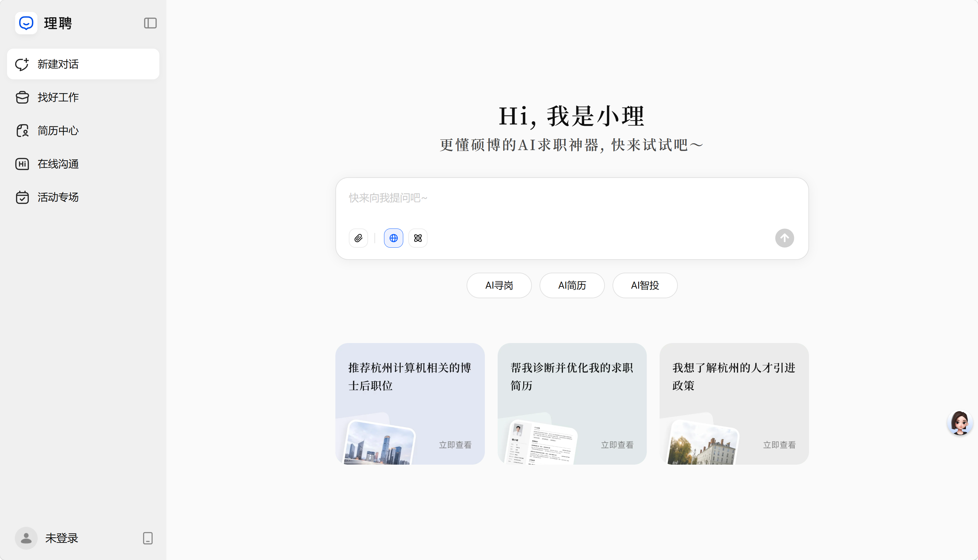Screen dimensions: 978x560
Task: Open 在线沟通 in the sidebar
Action: pyautogui.click(x=83, y=164)
